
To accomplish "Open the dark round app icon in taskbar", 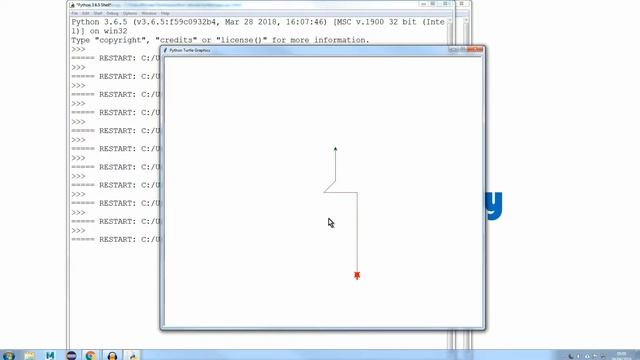I will point(71,356).
